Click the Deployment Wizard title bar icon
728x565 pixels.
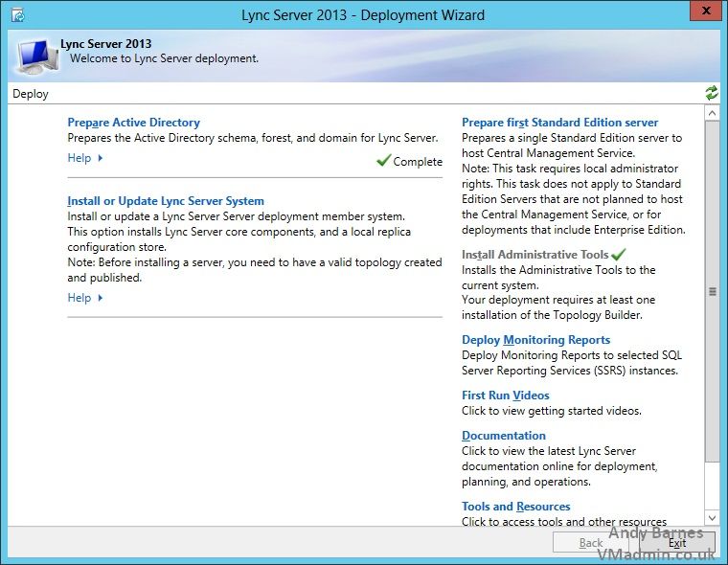coord(16,14)
